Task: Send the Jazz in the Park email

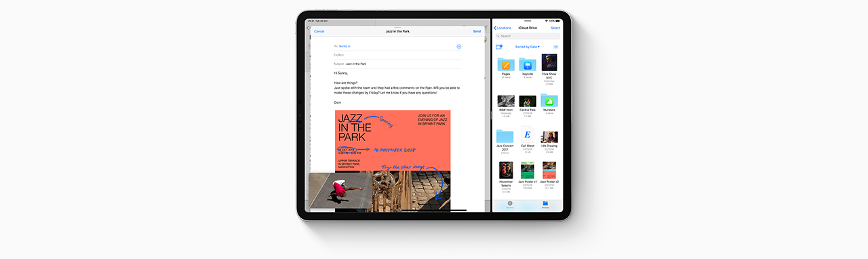Action: click(x=477, y=31)
